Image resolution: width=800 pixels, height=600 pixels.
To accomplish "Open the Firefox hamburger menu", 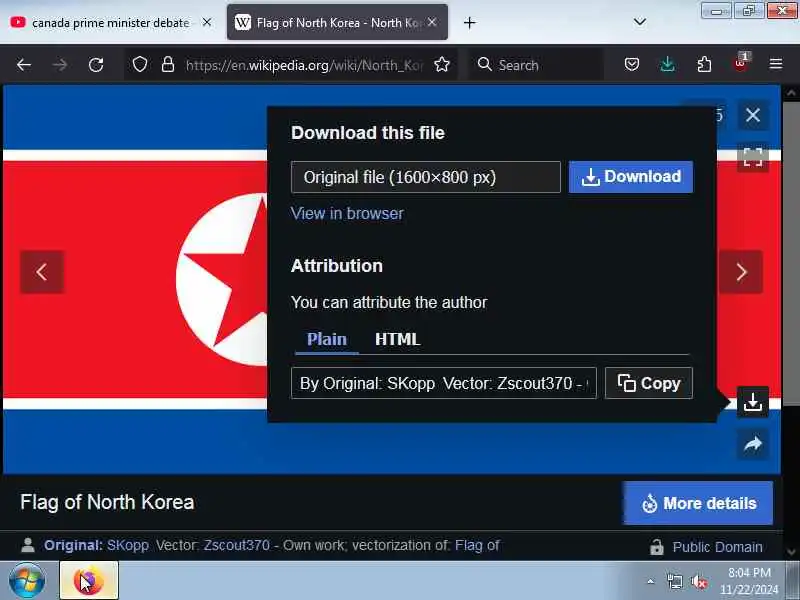I will [776, 64].
